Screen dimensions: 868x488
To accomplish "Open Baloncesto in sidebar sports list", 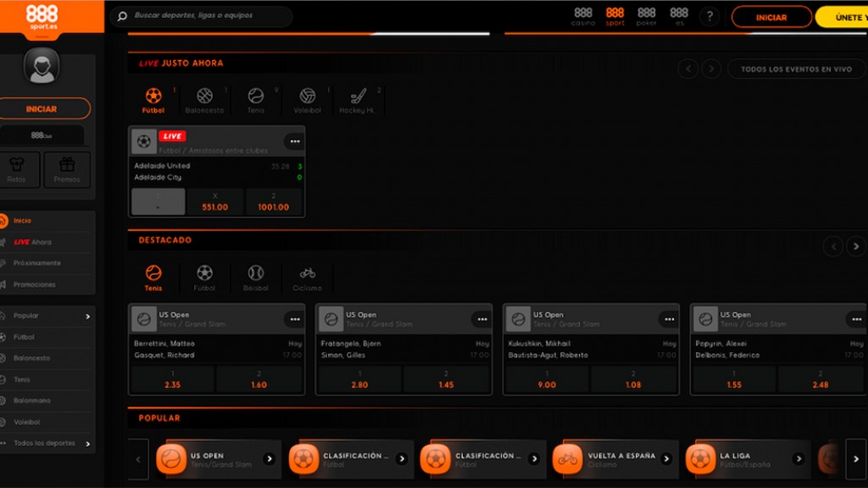I will click(x=46, y=358).
